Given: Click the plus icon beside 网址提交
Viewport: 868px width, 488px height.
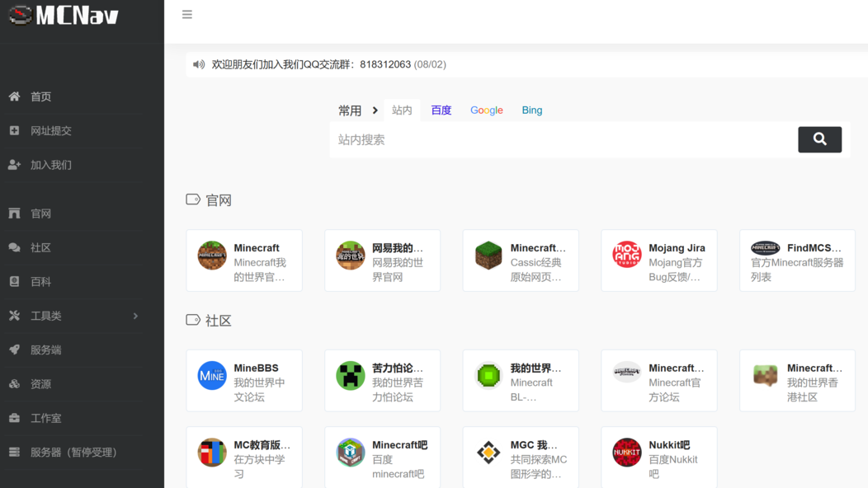Looking at the screenshot, I should [14, 130].
